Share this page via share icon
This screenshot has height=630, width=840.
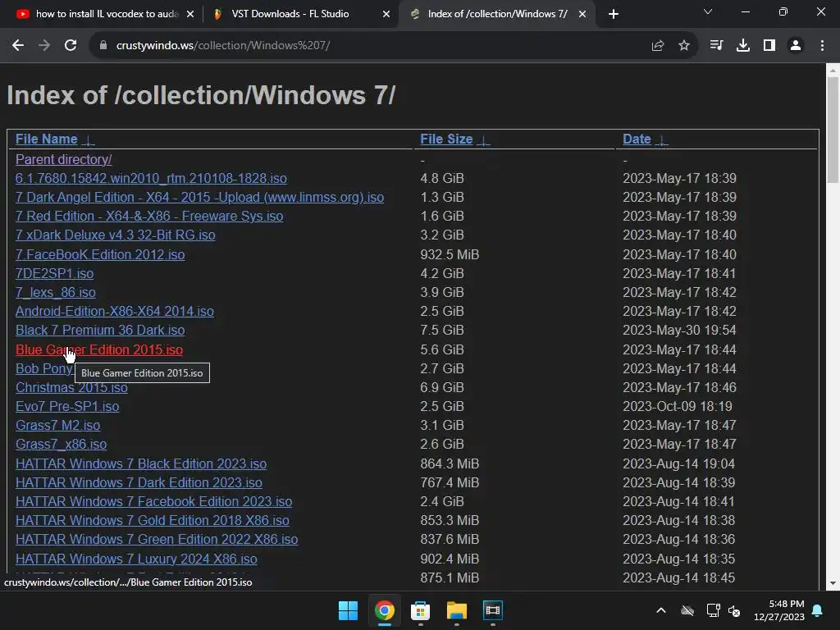click(x=658, y=46)
